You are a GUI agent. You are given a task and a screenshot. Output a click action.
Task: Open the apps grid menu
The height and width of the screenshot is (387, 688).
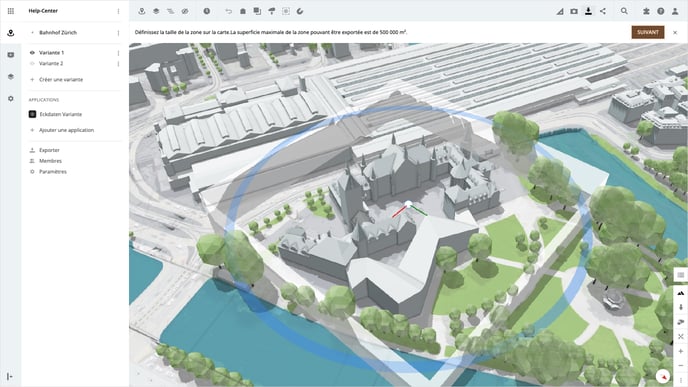pyautogui.click(x=11, y=11)
